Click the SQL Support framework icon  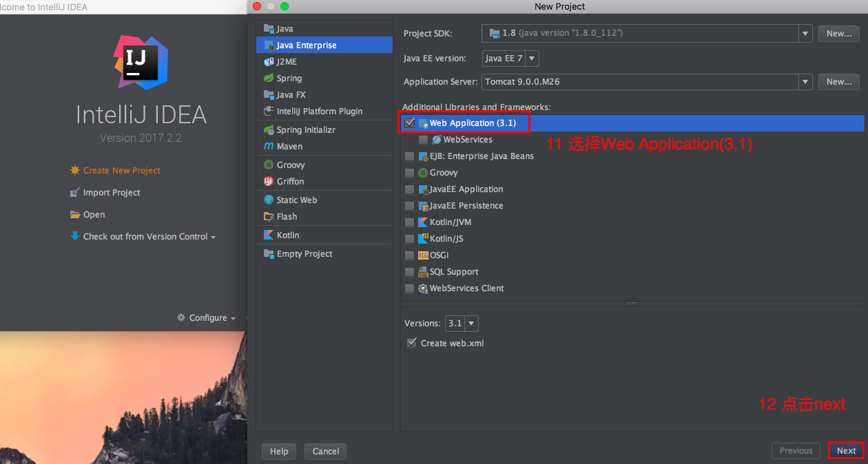[423, 272]
